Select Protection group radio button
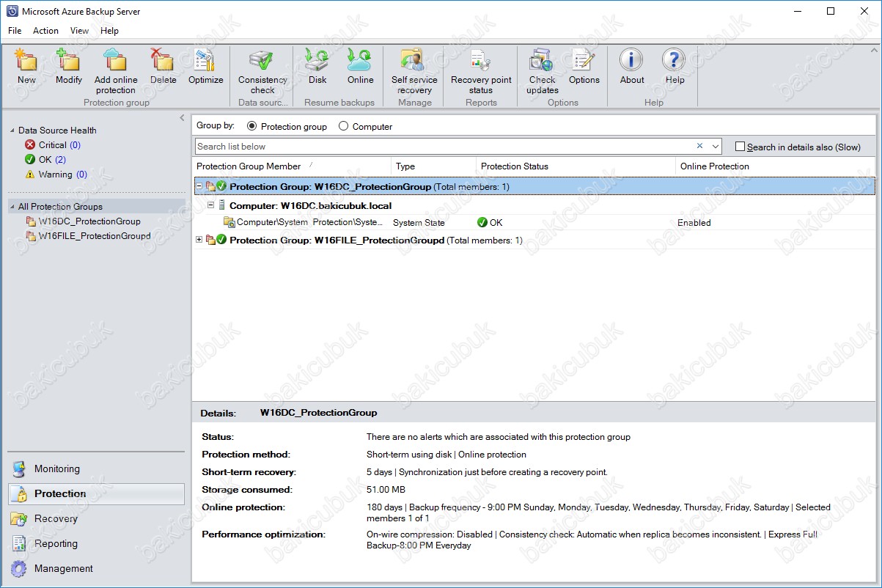This screenshot has height=588, width=882. pyautogui.click(x=252, y=126)
